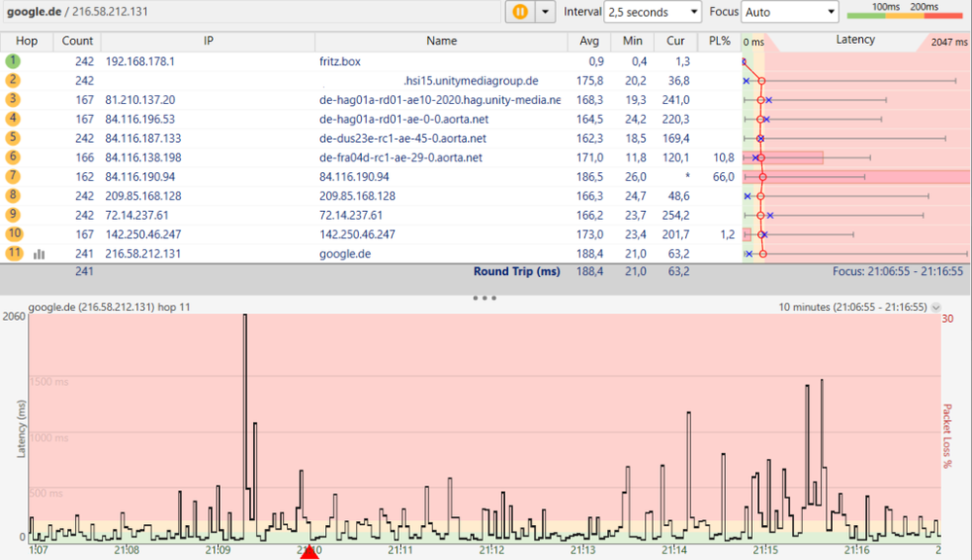Open the 10 minutes time range chevron
The width and height of the screenshot is (972, 560).
tap(936, 307)
